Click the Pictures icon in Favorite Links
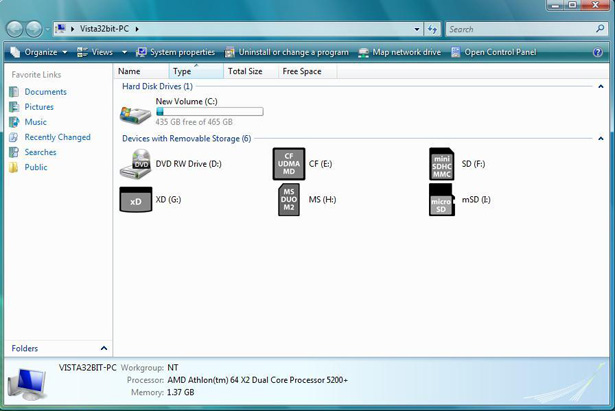 pos(14,107)
